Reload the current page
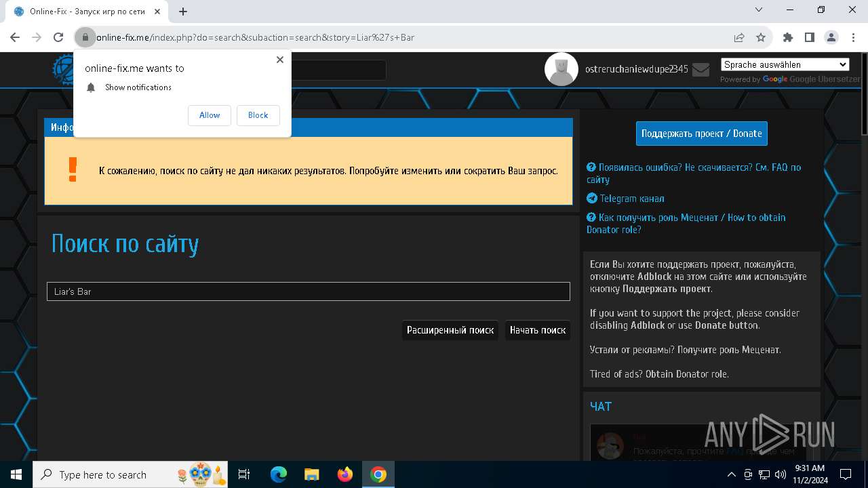 58,37
